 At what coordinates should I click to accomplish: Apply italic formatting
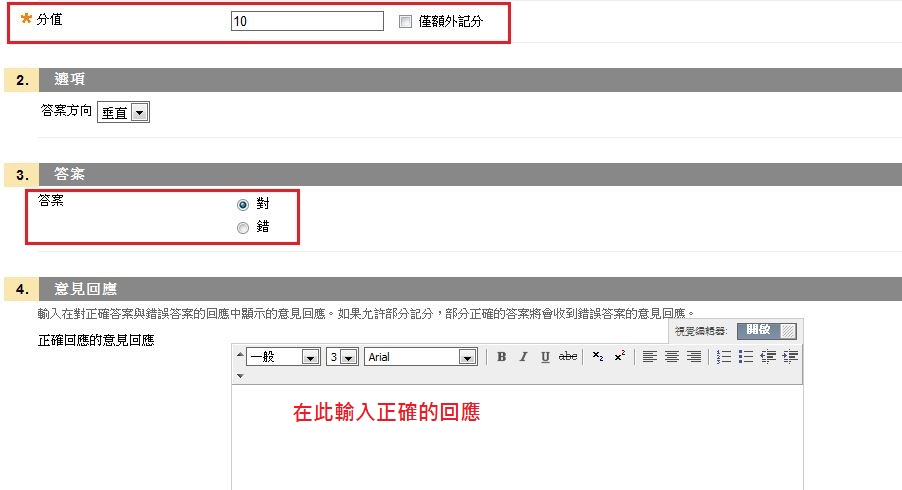coord(523,357)
